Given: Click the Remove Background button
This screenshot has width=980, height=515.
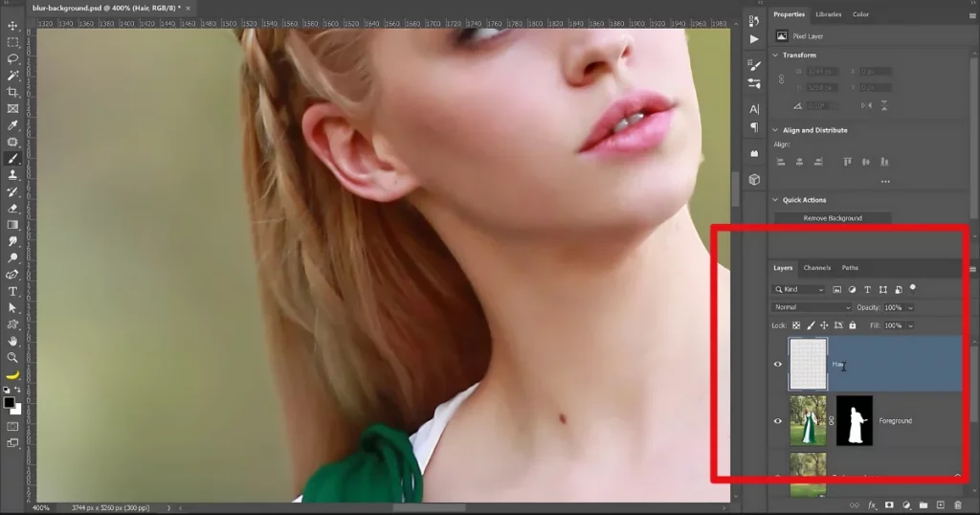Looking at the screenshot, I should [x=833, y=218].
